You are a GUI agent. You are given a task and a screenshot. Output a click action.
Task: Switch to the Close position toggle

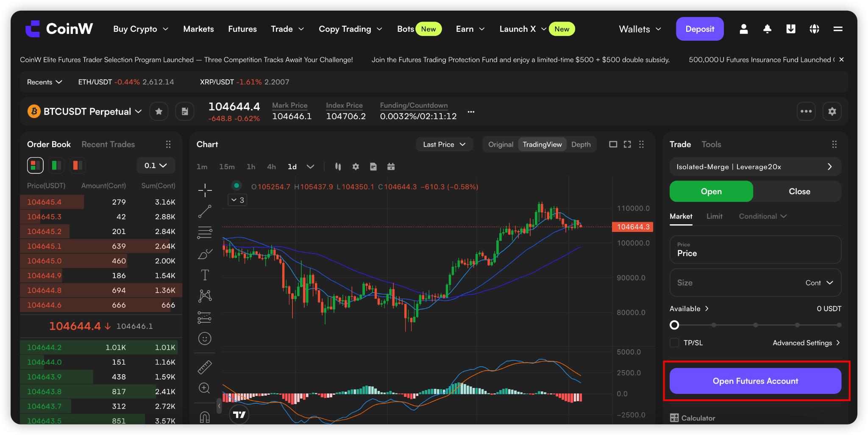pos(799,191)
